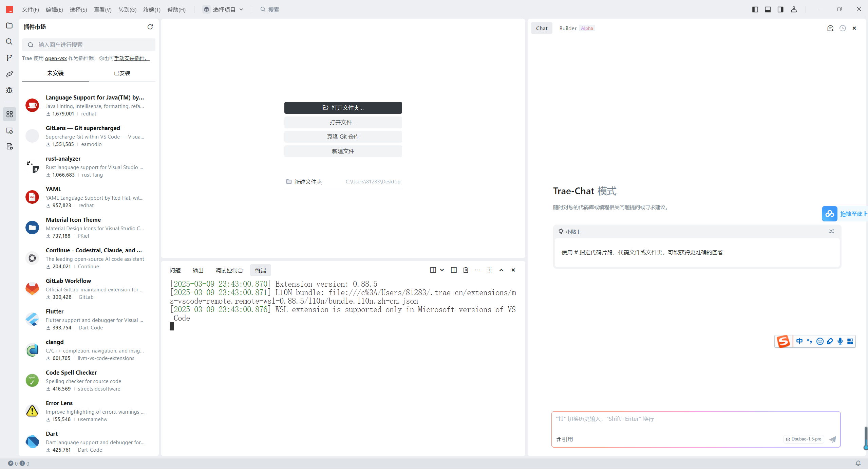Toggle the left primary sidebar layout
Screen dimensions: 868x469
(x=755, y=9)
